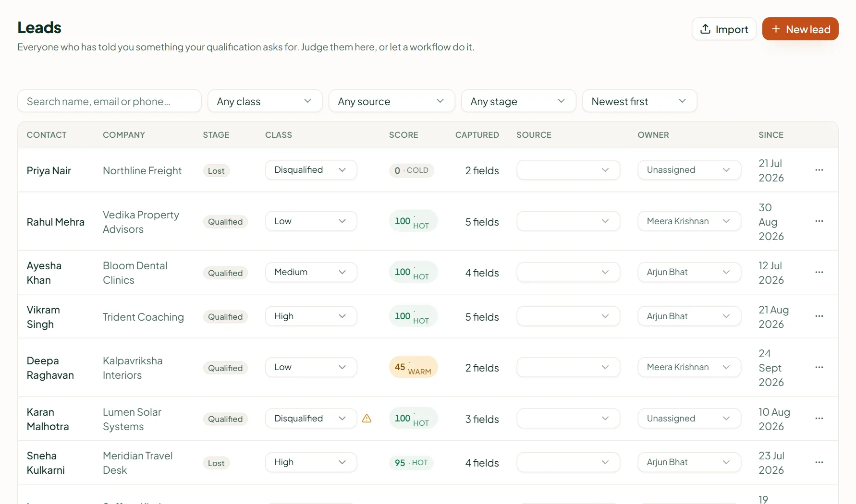Open more actions for Rahul Mehra row
Screen dimensions: 856x504
(819, 221)
